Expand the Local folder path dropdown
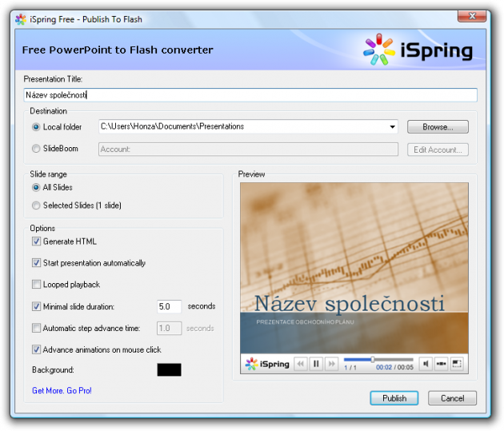 pos(392,126)
